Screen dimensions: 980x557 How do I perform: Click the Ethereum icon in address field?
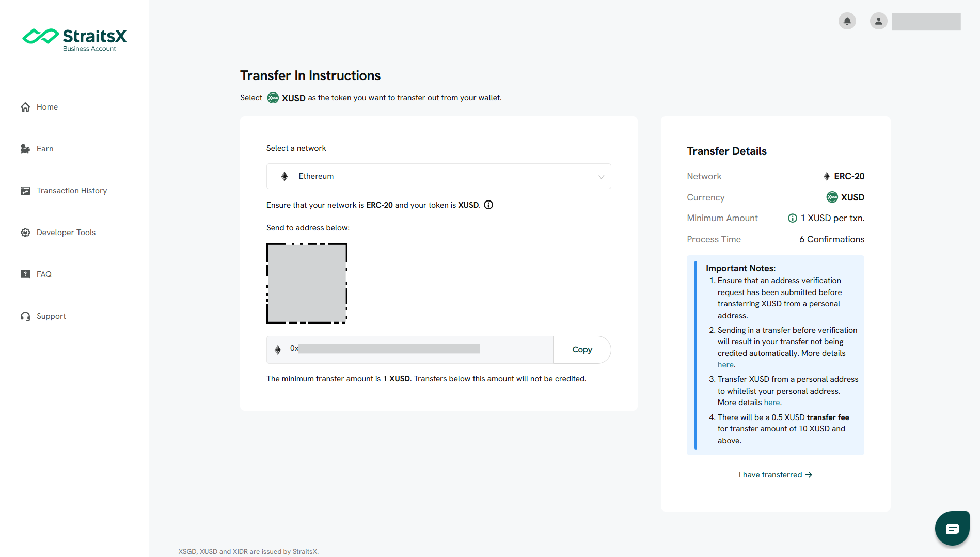pyautogui.click(x=278, y=350)
